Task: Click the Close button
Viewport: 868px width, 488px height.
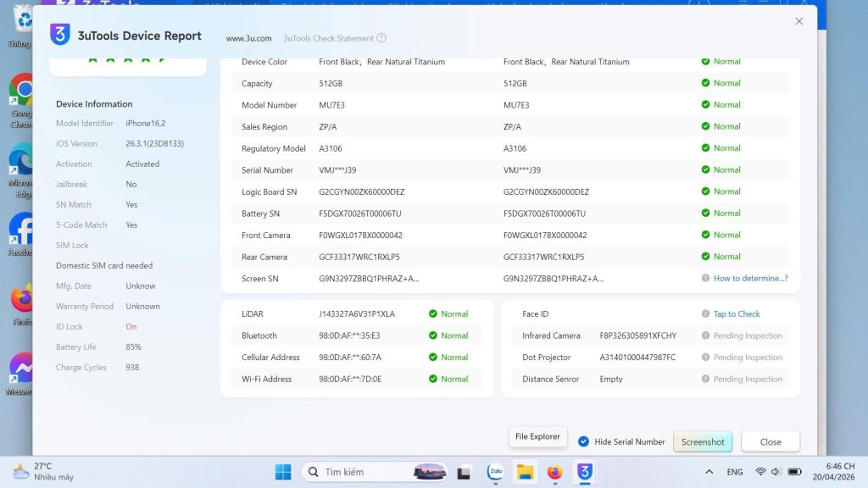Action: point(770,441)
